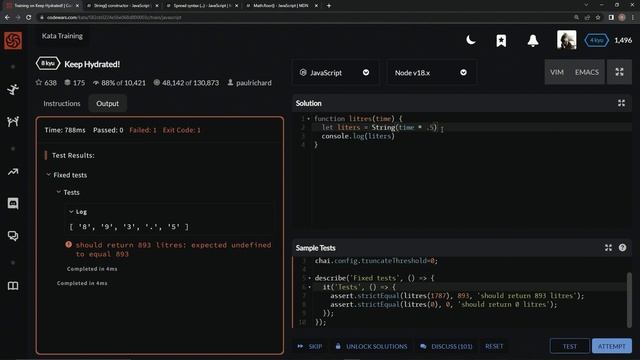
Task: Place cursor in Solution code editor line 2
Action: [x=471, y=127]
